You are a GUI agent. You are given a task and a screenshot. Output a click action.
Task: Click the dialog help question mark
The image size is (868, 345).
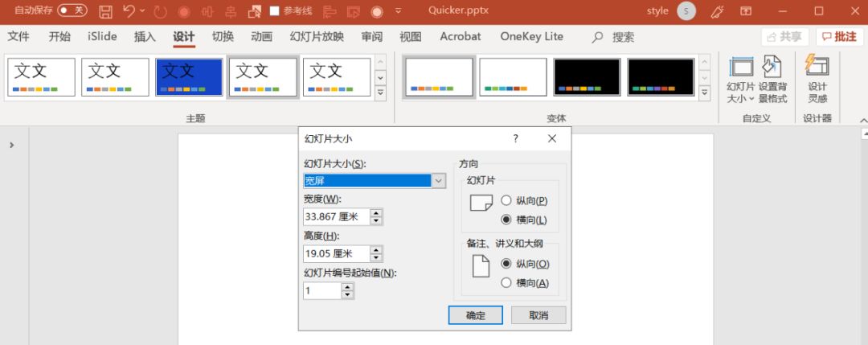tap(515, 139)
